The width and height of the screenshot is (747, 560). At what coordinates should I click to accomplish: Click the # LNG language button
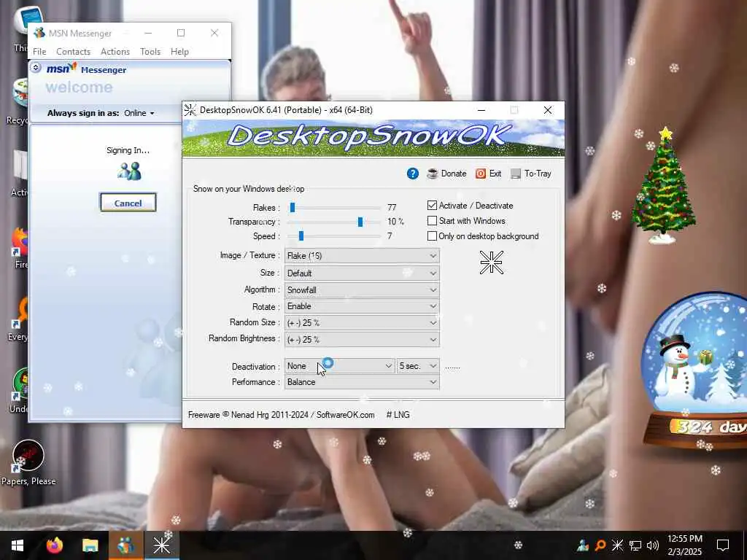point(398,415)
